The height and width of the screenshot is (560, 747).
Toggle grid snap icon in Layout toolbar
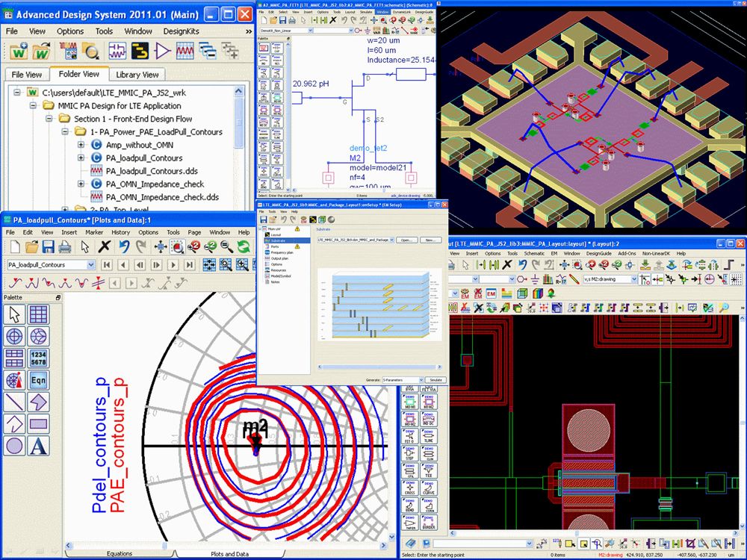coord(736,279)
